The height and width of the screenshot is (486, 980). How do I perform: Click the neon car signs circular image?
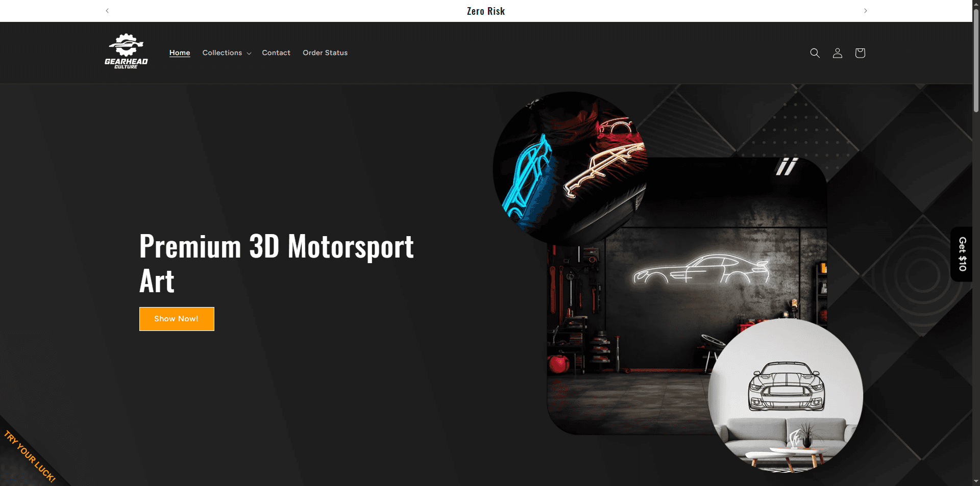570,169
